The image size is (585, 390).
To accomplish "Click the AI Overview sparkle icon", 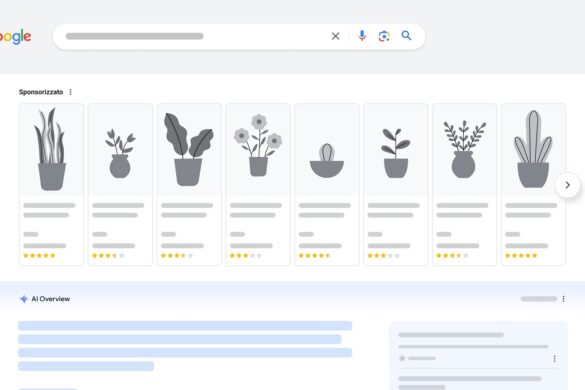I will [24, 299].
